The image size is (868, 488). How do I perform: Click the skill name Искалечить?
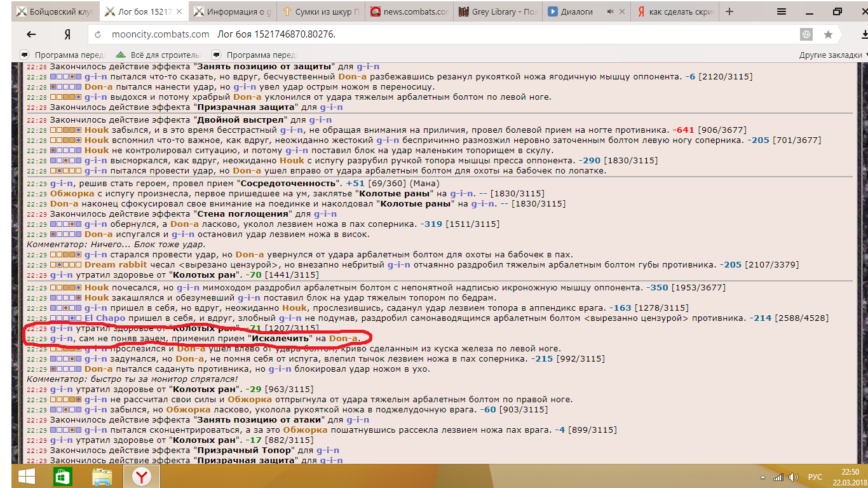(281, 339)
